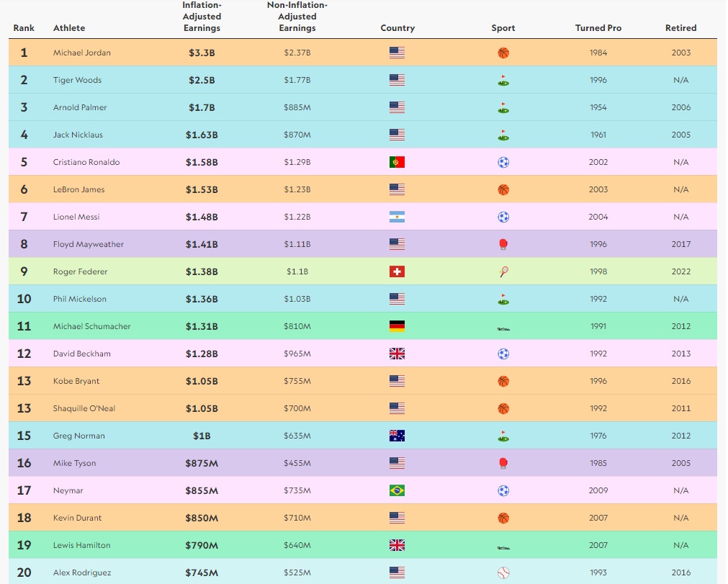Click the German flag in Schumacher's row
Screen dimensions: 728x584
tap(397, 326)
